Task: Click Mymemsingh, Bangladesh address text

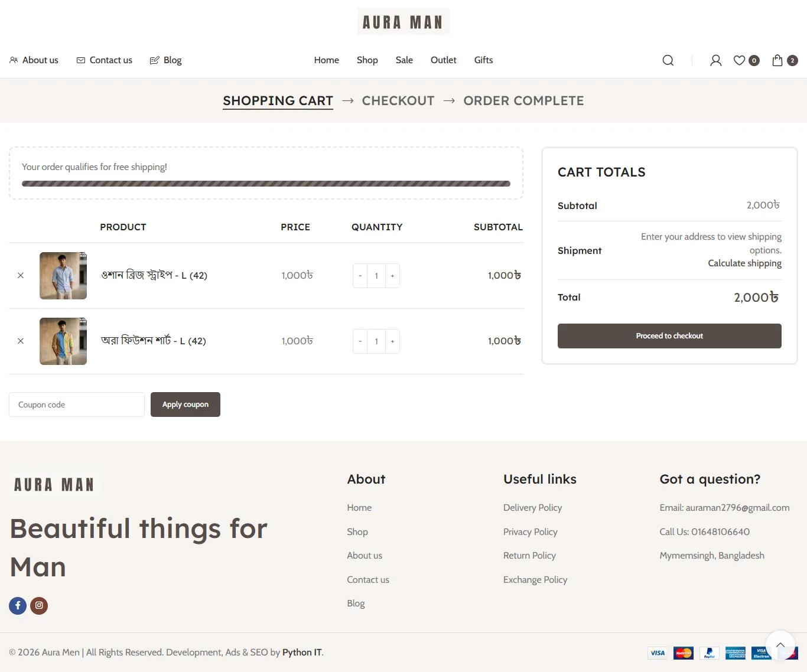Action: pyautogui.click(x=712, y=556)
